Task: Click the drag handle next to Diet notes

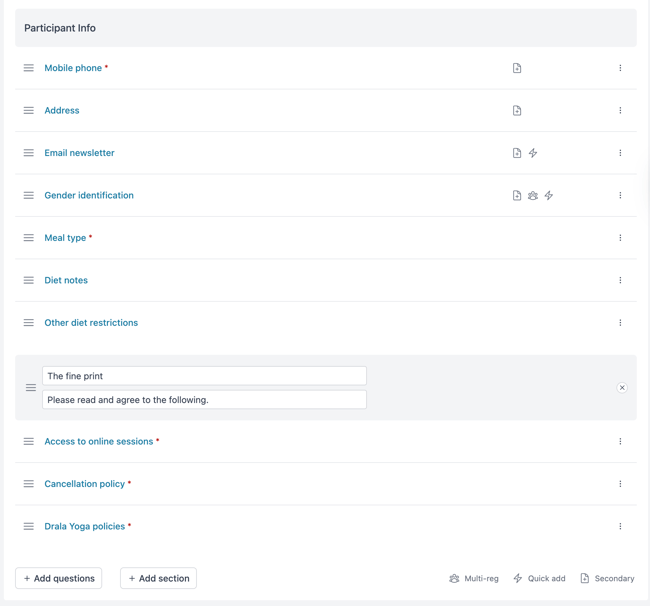Action: click(29, 280)
